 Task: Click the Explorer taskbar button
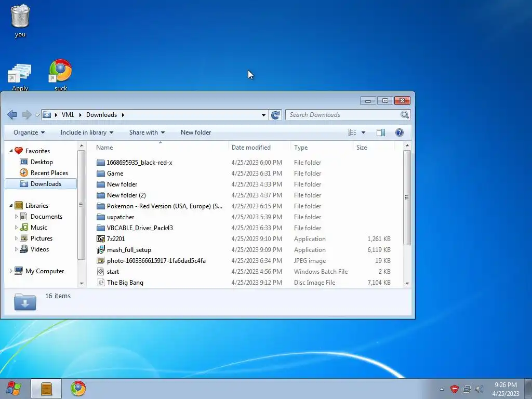(46, 389)
